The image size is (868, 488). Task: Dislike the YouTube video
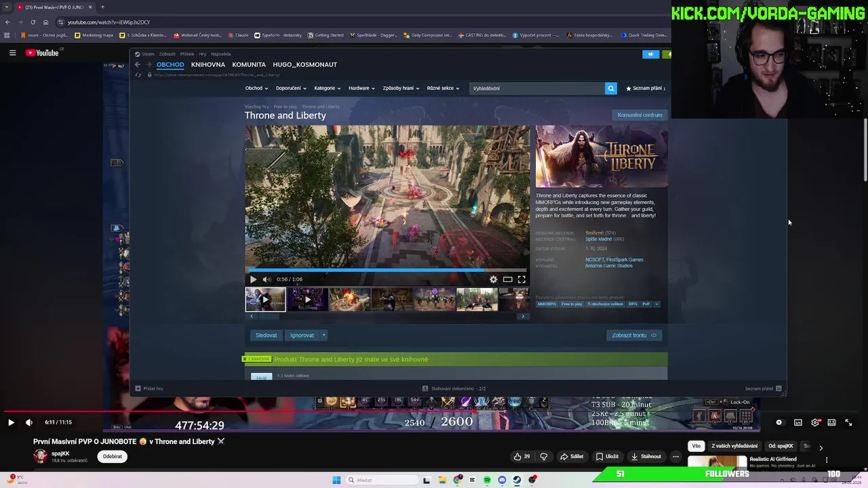543,456
